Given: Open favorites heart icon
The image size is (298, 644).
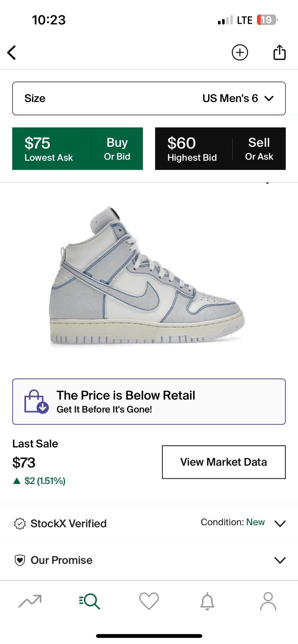Looking at the screenshot, I should (149, 601).
